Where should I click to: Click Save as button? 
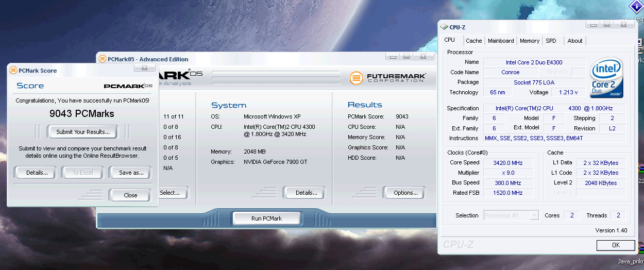(131, 173)
